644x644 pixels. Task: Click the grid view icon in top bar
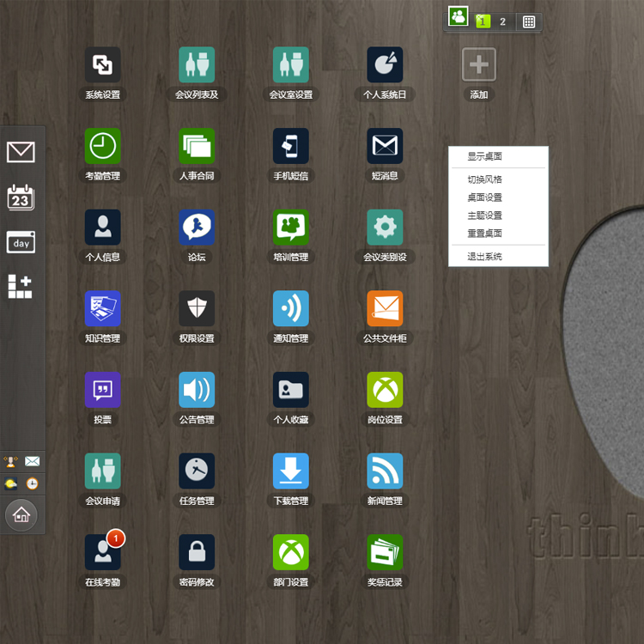coord(529,21)
